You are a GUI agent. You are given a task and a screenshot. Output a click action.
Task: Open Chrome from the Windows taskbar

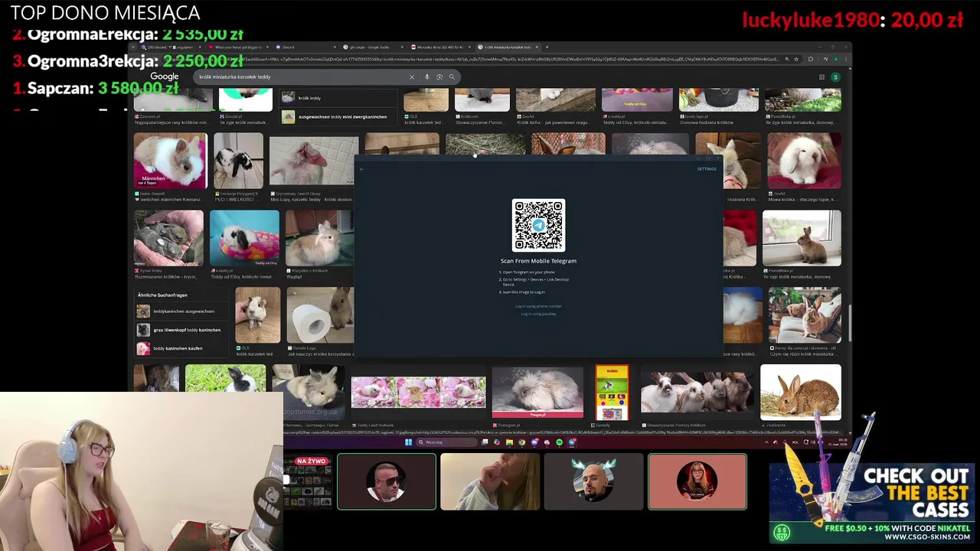pyautogui.click(x=521, y=442)
